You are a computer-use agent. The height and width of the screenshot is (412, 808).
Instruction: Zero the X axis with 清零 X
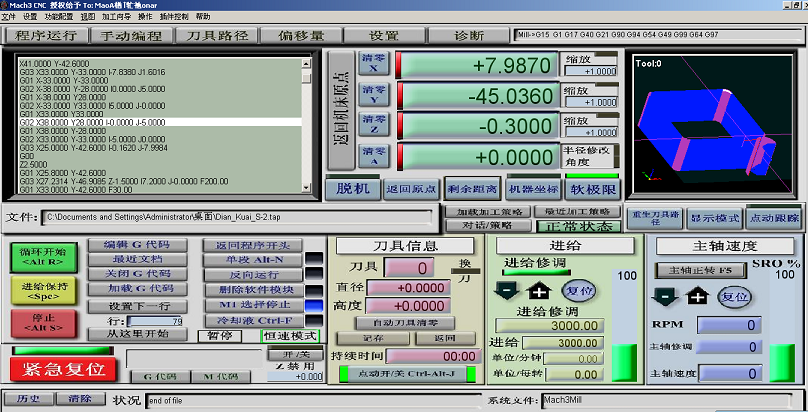[x=374, y=63]
